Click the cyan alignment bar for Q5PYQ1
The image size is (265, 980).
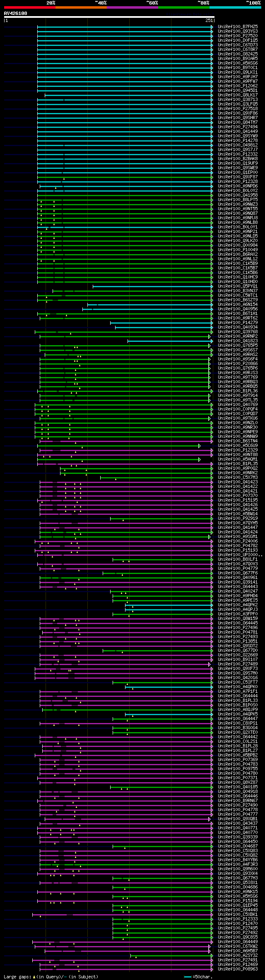point(153,286)
